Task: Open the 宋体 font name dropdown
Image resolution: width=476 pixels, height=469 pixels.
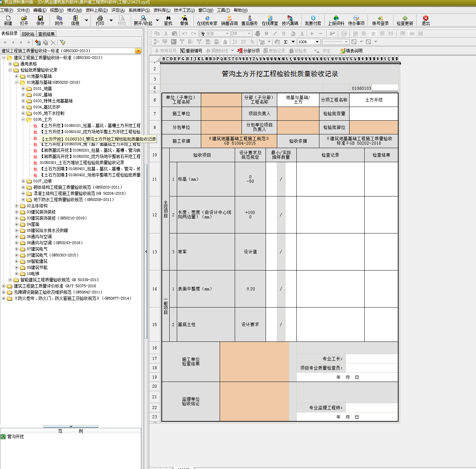Action: [x=227, y=34]
